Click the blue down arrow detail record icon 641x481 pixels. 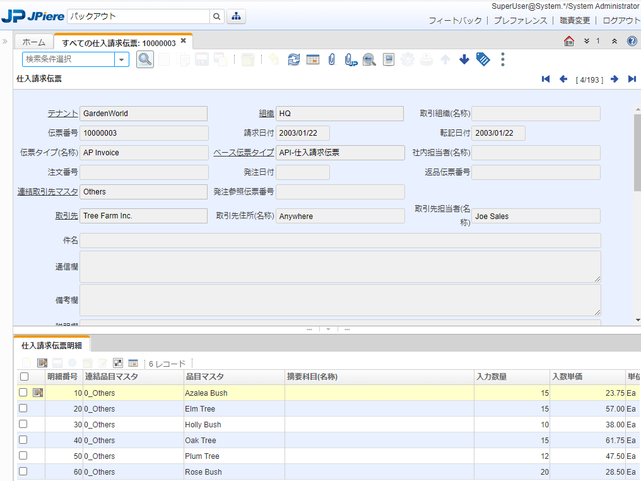464,60
